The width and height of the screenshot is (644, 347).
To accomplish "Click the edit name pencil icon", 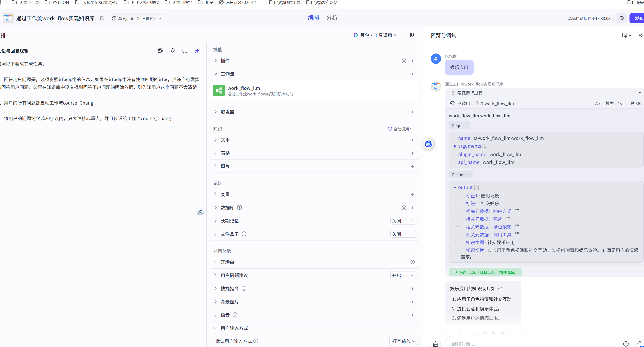I will (102, 18).
